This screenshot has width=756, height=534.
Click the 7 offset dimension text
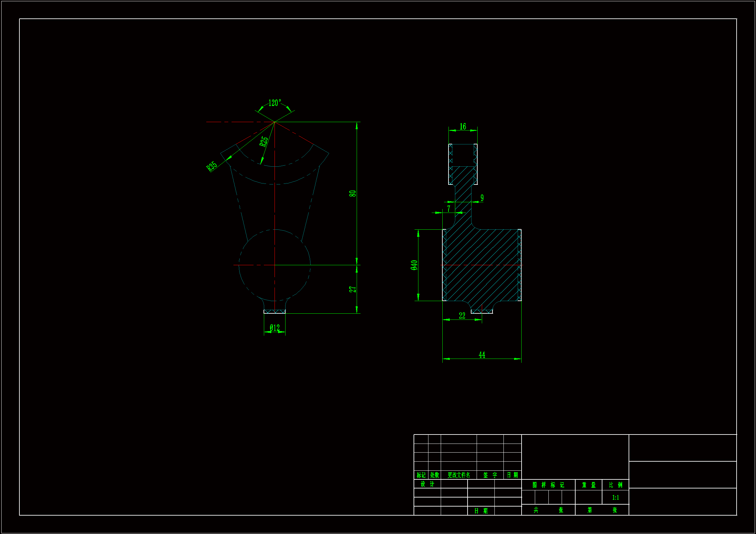(x=448, y=209)
